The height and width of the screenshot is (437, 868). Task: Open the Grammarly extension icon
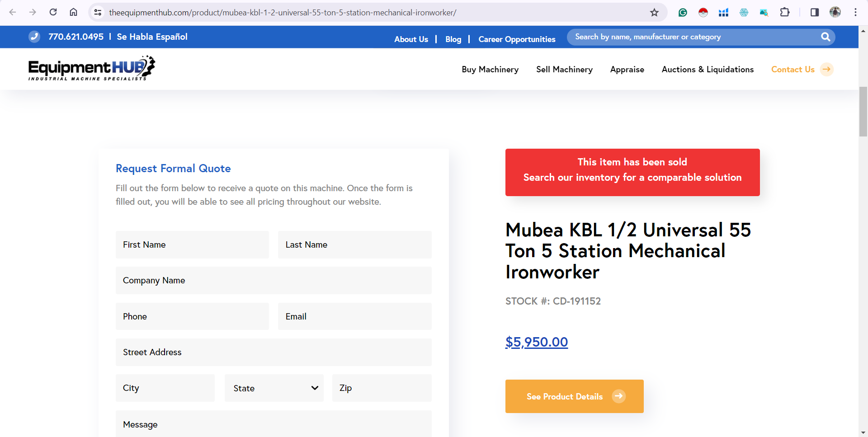(x=683, y=12)
